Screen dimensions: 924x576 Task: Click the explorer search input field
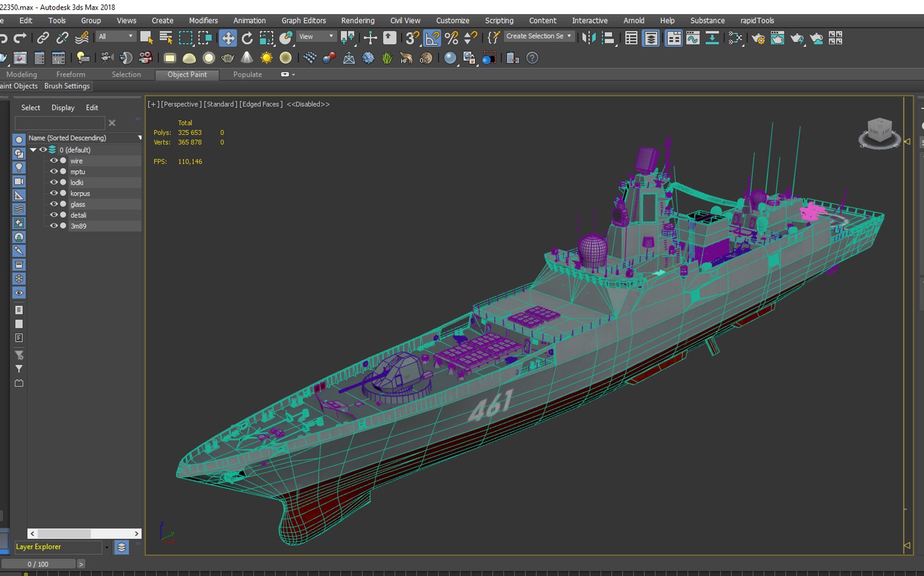[60, 123]
